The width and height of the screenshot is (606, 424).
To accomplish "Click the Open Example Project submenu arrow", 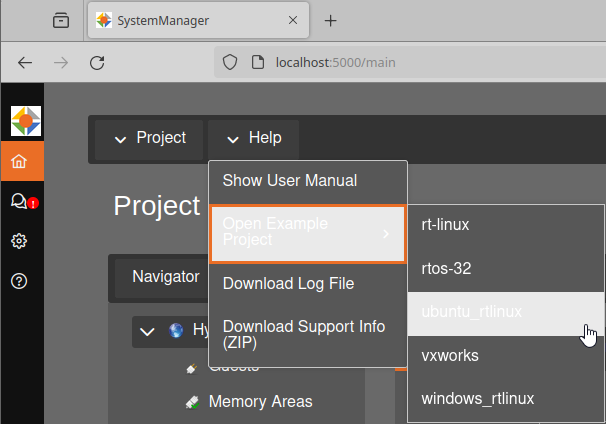I will point(386,234).
